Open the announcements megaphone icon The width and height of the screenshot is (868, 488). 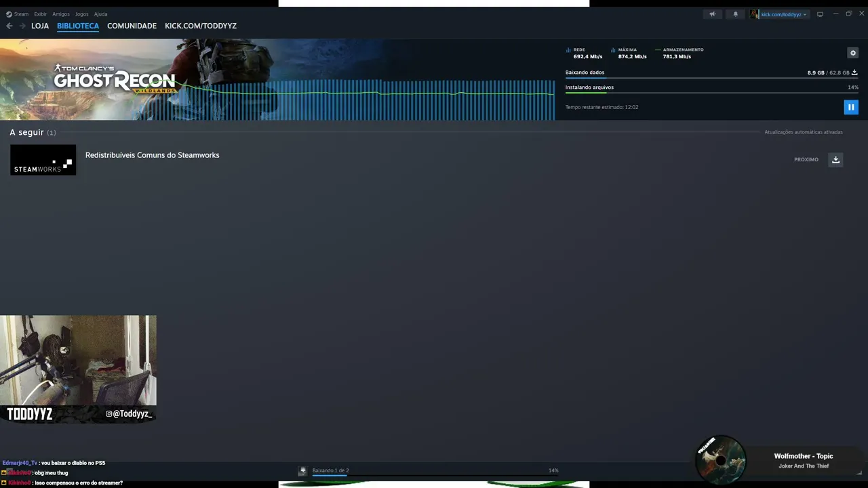[712, 14]
